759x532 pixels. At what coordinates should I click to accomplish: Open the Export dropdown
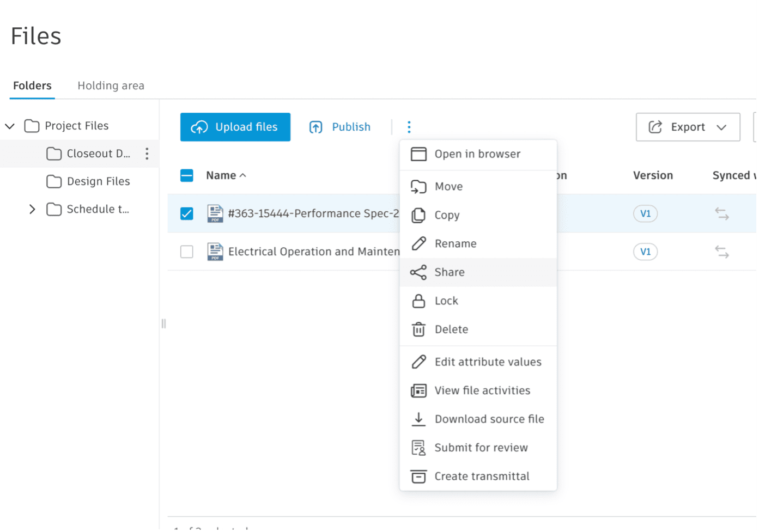point(688,127)
